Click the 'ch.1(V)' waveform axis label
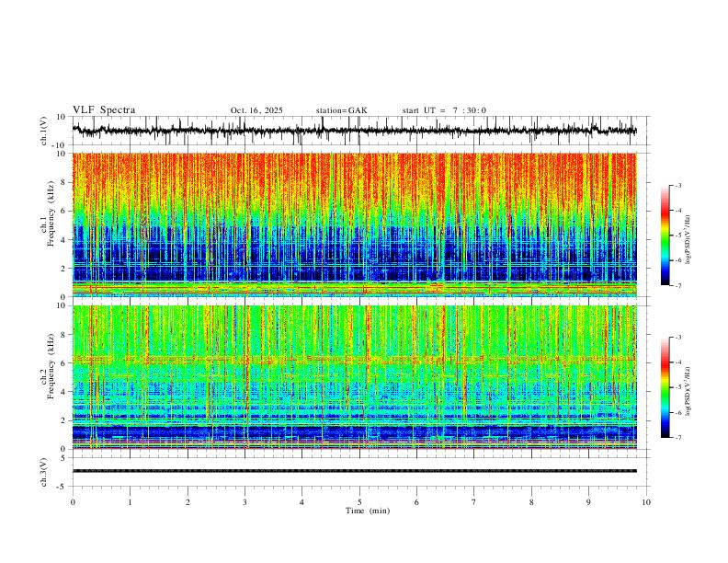 [x=44, y=131]
